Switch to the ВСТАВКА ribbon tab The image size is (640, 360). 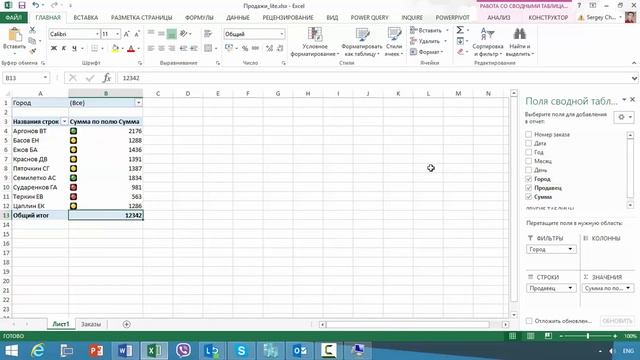pos(86,18)
